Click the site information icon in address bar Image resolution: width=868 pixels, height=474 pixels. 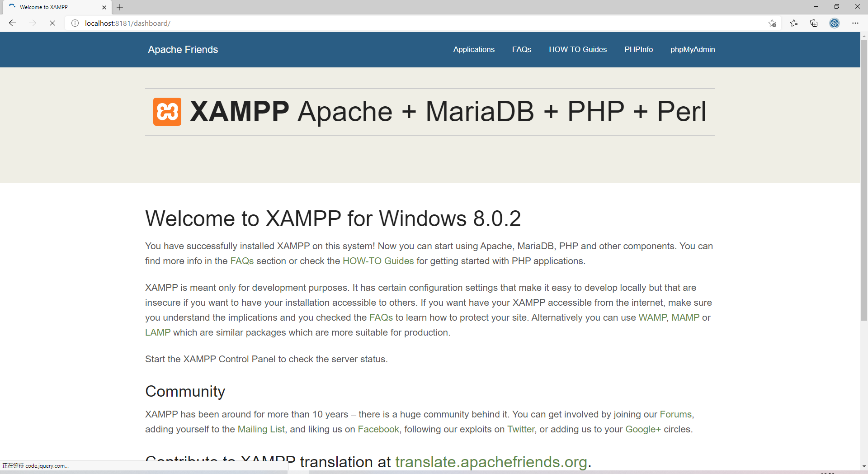click(x=75, y=23)
